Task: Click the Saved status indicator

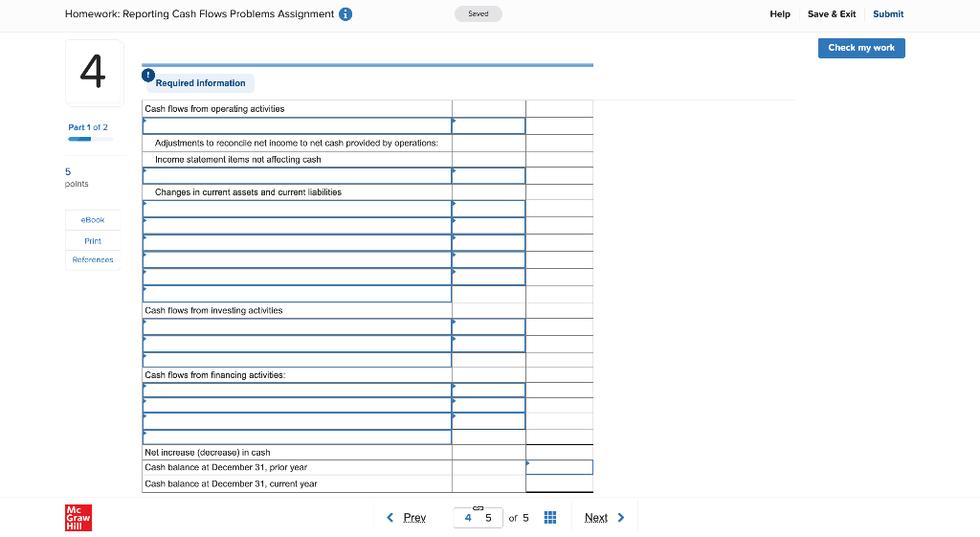Action: (x=479, y=13)
